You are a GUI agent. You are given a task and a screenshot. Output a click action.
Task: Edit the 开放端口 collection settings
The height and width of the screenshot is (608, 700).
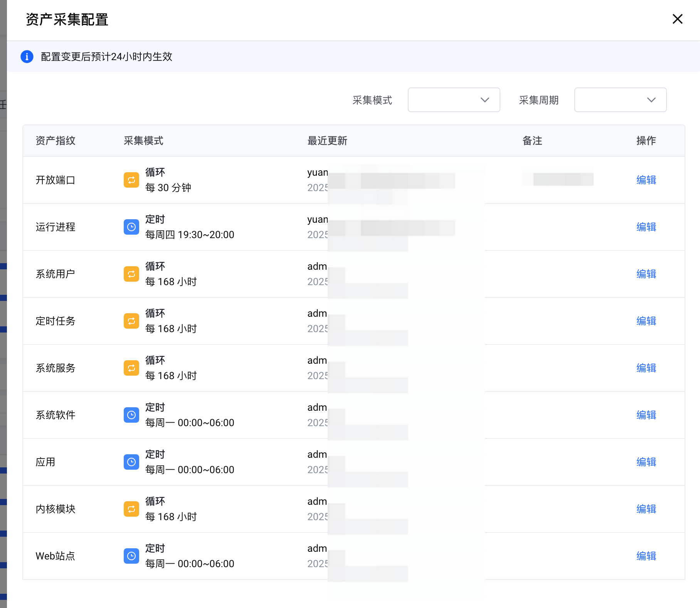point(646,180)
